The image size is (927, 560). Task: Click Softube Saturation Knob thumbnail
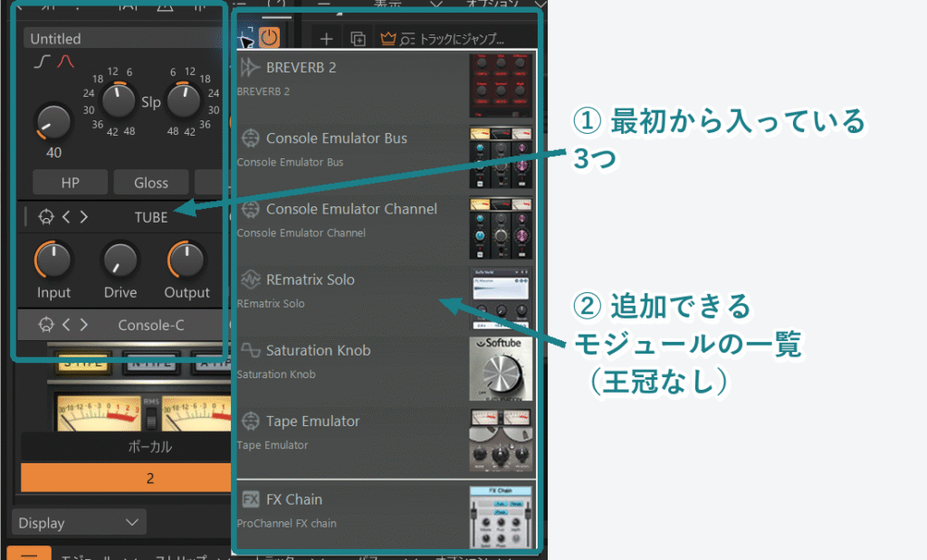(501, 369)
